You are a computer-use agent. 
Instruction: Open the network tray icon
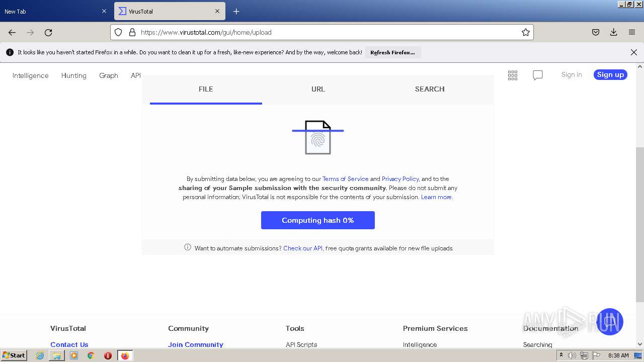(584, 355)
